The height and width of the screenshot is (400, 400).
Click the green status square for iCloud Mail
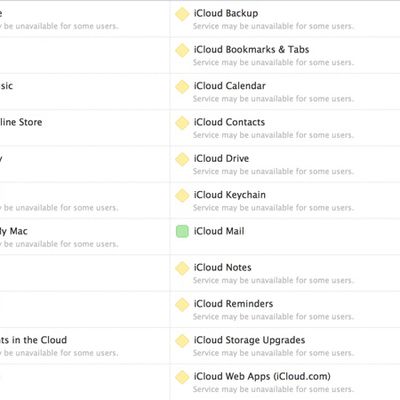[x=182, y=231]
